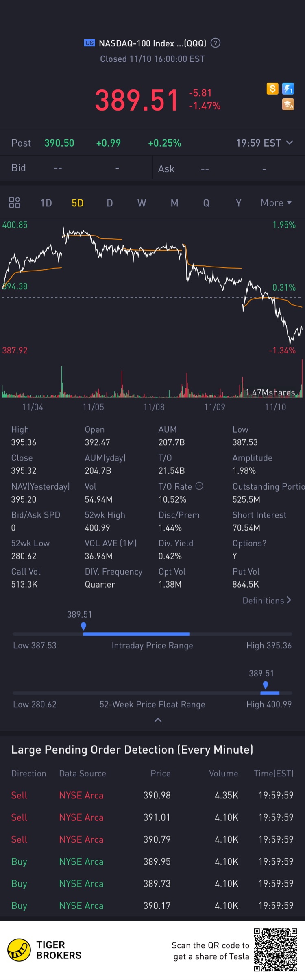The width and height of the screenshot is (305, 980).
Task: Expand the 19:59 EST post-market dropdown
Action: [264, 143]
